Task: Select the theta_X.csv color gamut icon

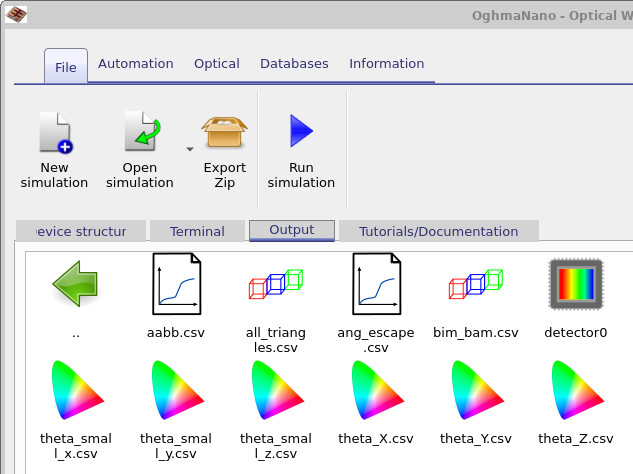Action: (x=377, y=390)
